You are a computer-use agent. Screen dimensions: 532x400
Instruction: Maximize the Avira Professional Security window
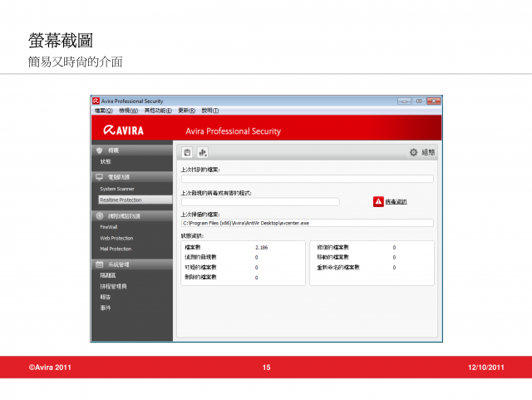[419, 101]
